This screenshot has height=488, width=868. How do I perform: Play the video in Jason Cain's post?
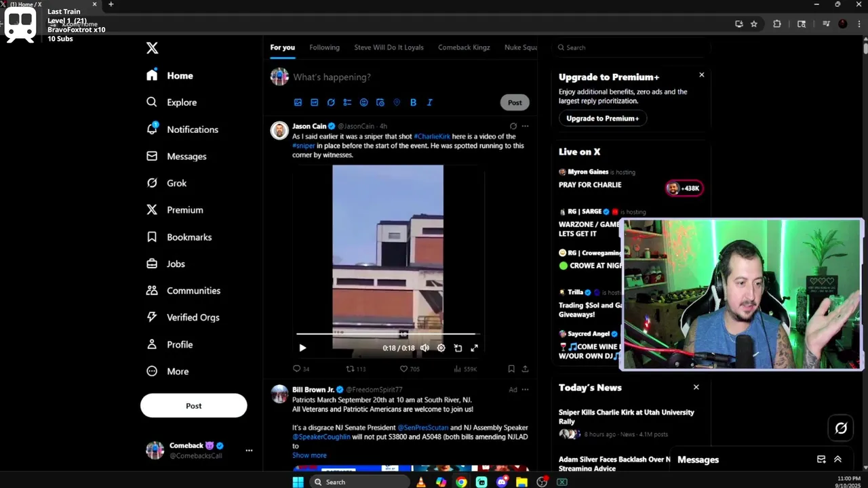(x=302, y=348)
